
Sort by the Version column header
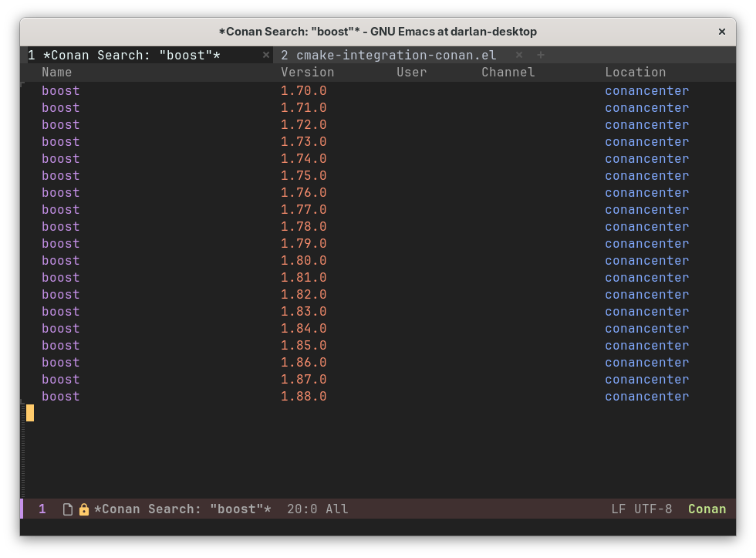coord(308,73)
